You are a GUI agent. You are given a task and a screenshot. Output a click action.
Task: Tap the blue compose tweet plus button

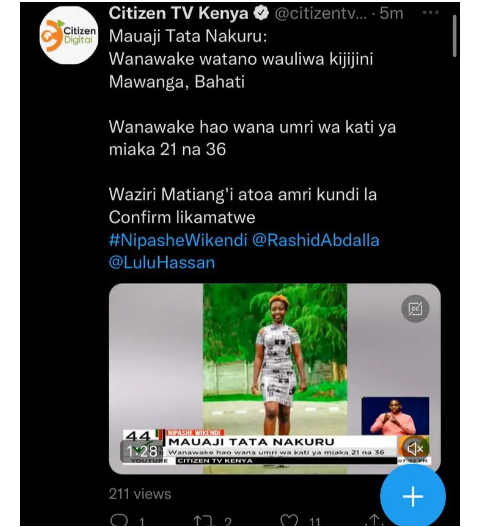tap(413, 497)
